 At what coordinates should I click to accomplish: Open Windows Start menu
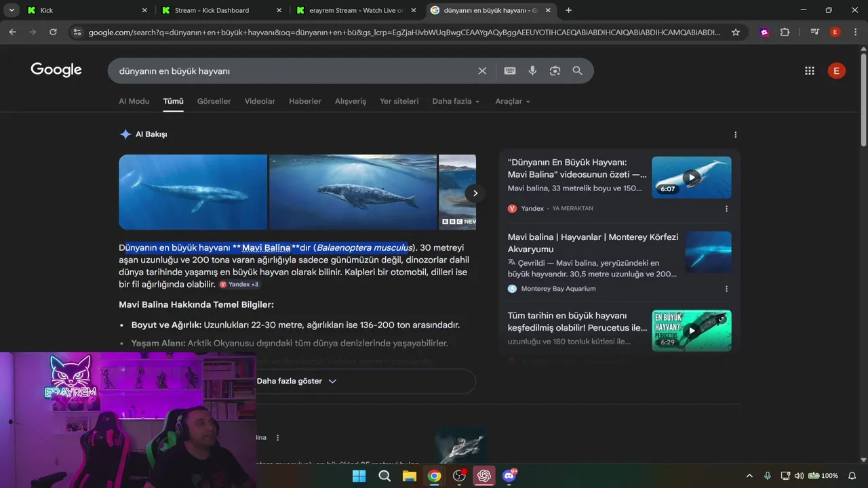click(x=359, y=476)
